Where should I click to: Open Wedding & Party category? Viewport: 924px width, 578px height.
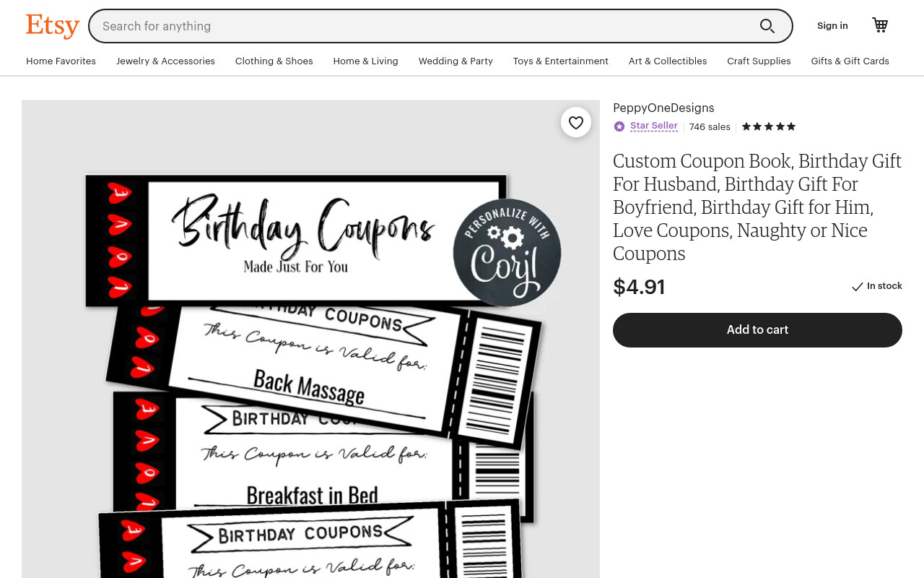456,61
